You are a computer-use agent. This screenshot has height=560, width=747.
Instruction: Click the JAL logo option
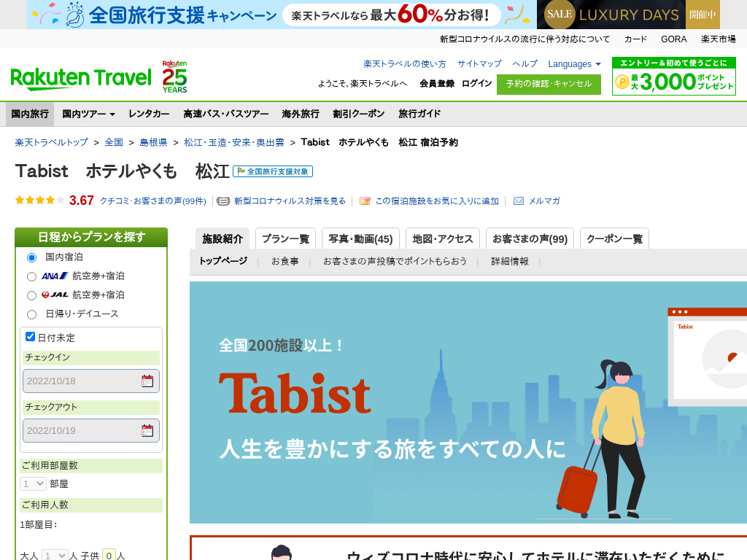click(x=55, y=295)
